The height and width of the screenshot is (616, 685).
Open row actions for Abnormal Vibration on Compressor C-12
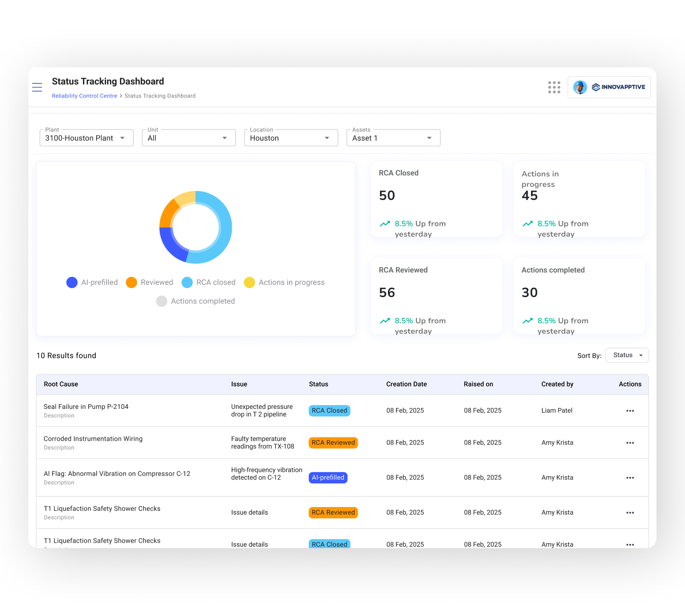[x=630, y=478]
